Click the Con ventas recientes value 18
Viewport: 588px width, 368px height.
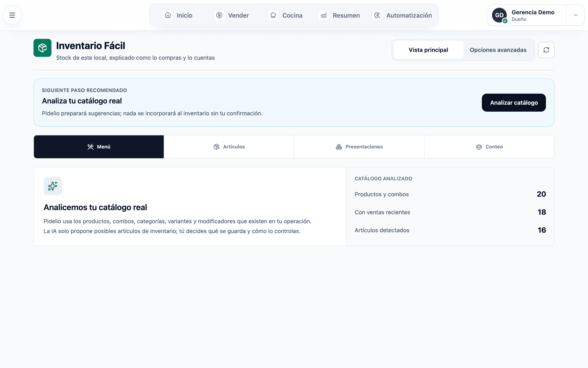pyautogui.click(x=542, y=212)
